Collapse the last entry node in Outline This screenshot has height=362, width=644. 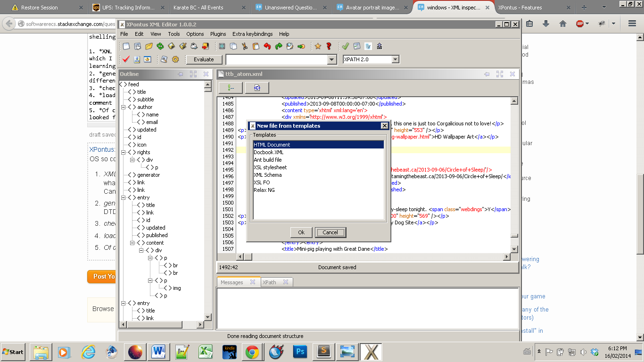[123, 303]
